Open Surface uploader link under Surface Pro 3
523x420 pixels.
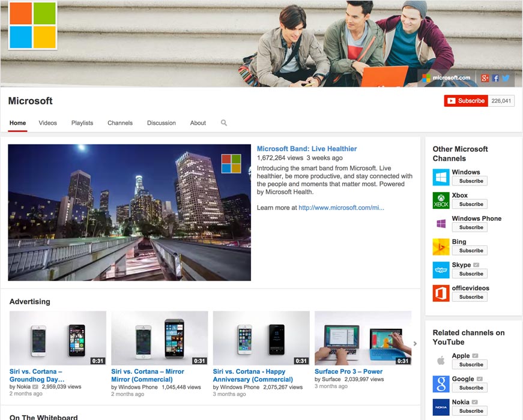point(331,379)
